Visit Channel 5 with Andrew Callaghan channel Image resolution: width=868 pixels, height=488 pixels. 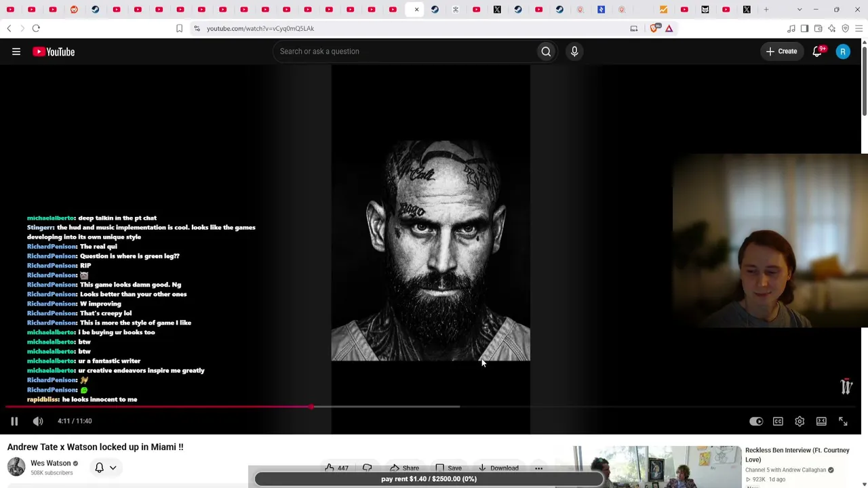[x=785, y=470]
